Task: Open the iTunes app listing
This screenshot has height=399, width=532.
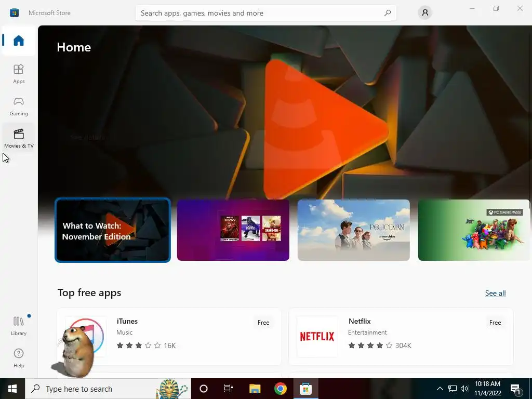Action: [x=169, y=337]
